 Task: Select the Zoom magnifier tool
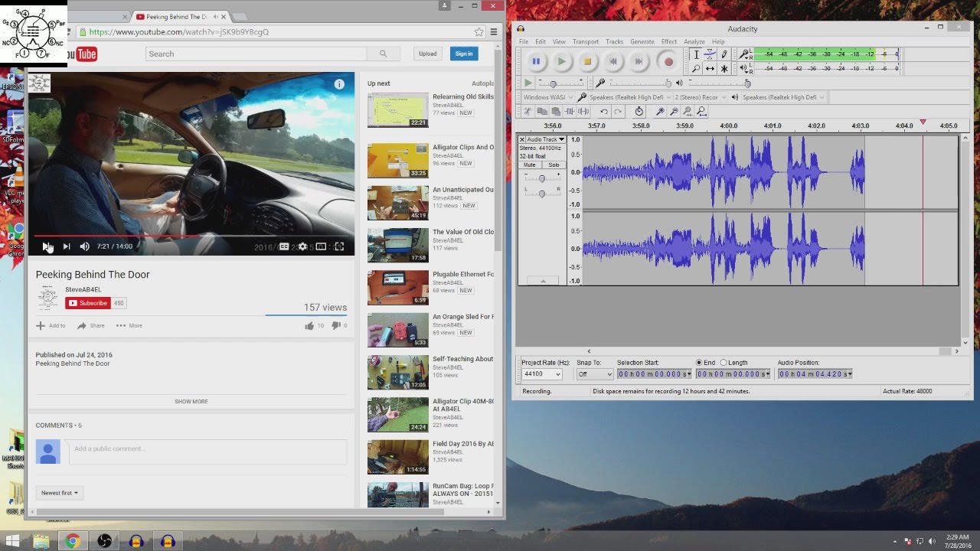point(696,68)
